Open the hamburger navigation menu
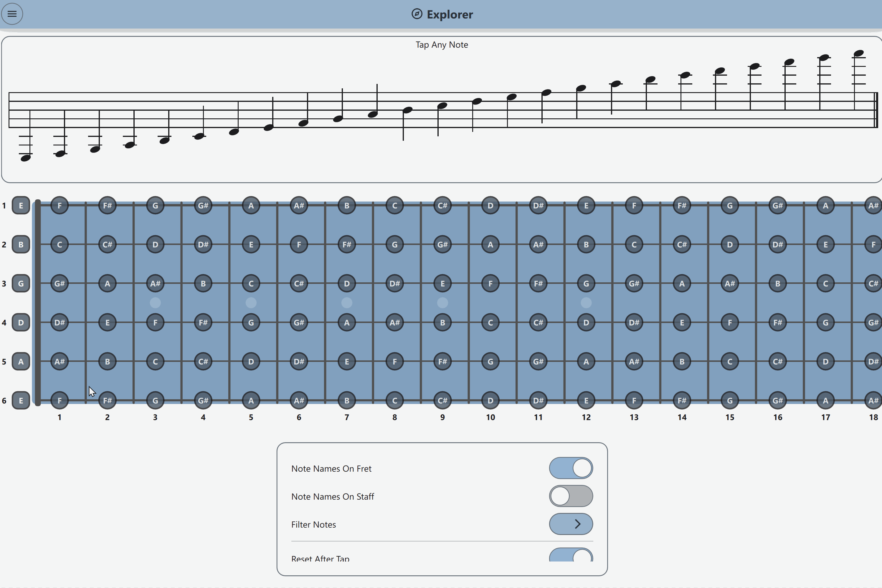Screen dimensions: 882x588 coord(12,14)
